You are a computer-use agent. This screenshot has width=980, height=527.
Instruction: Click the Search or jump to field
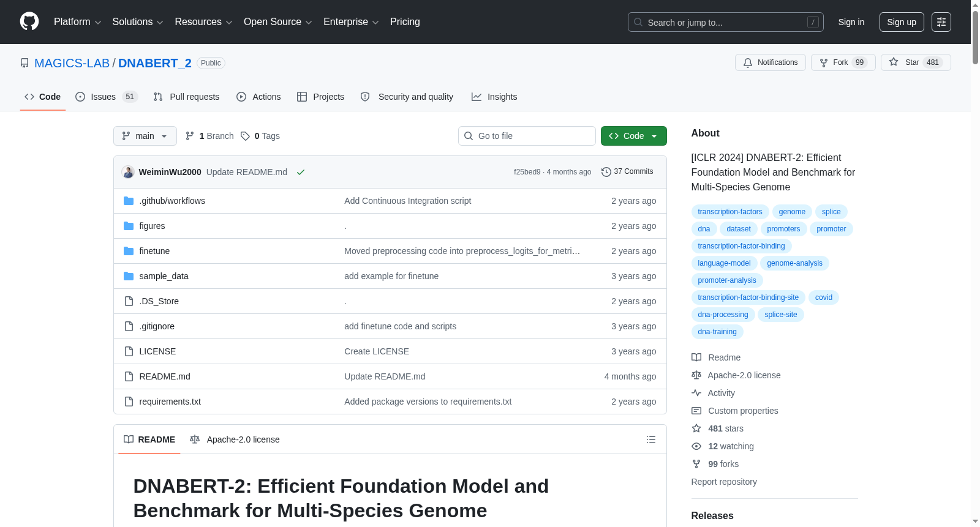click(726, 22)
